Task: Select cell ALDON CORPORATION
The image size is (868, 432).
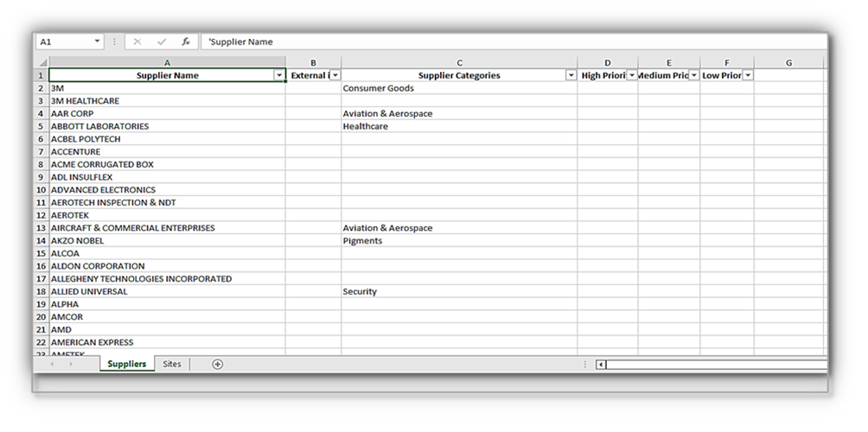Action: pyautogui.click(x=167, y=266)
